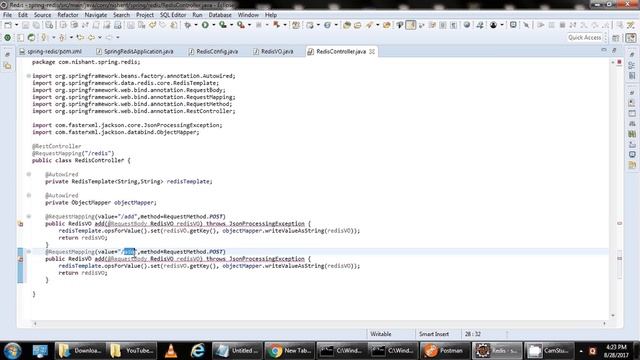Open the SQL Editor menu

click(x=173, y=15)
